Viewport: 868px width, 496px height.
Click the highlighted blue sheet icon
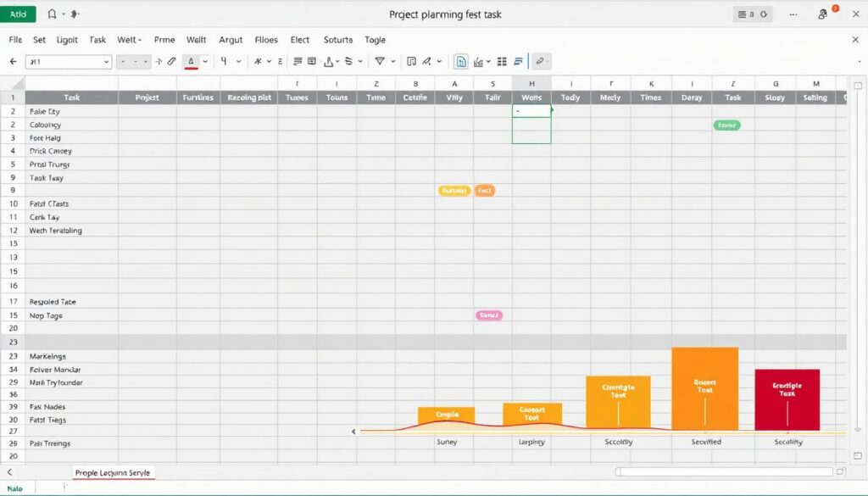[x=460, y=61]
